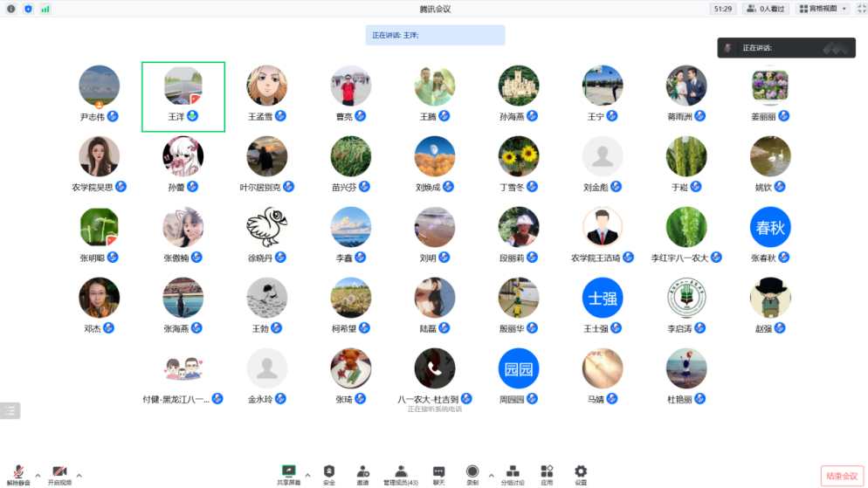Open the 安全 security shield icon
The width and height of the screenshot is (868, 488).
(x=329, y=472)
